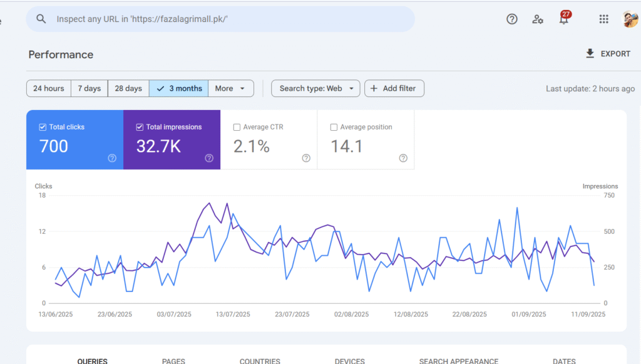Click the Export button
Viewport: 641px width, 364px height.
point(607,54)
